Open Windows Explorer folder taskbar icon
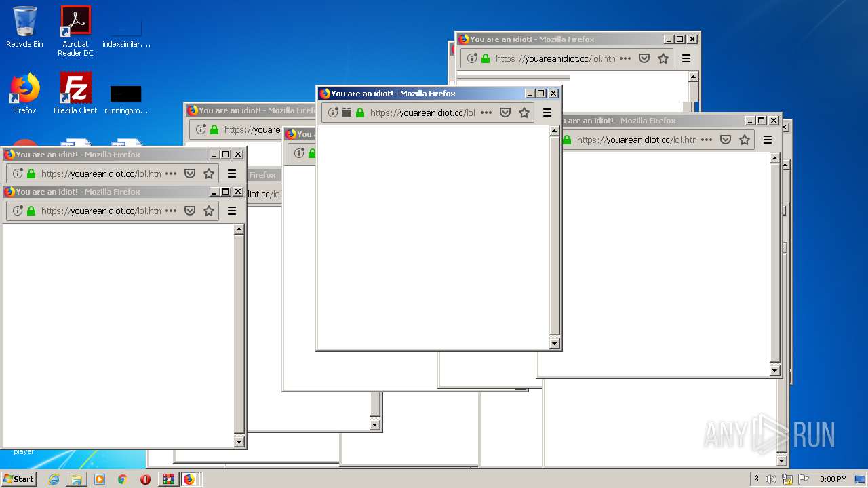 77,479
